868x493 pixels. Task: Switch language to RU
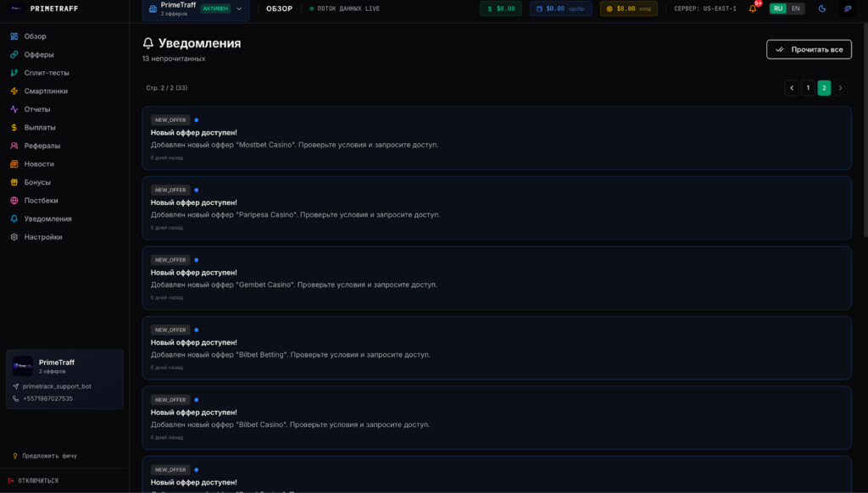click(778, 8)
